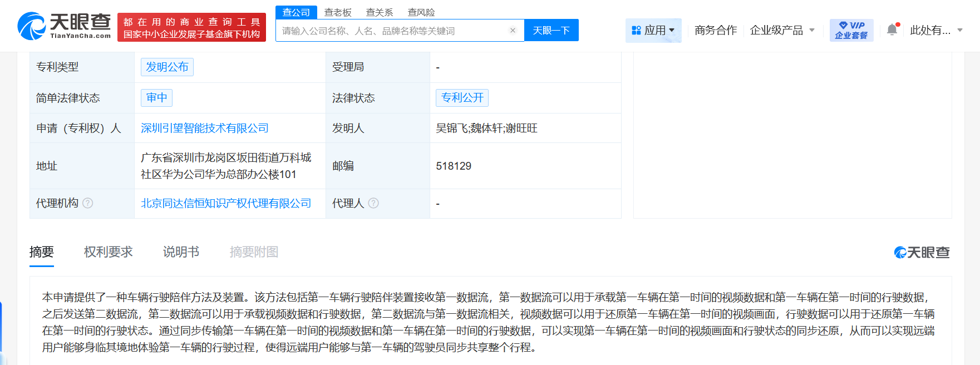The height and width of the screenshot is (365, 980).
Task: Click the 专利类型 label cell
Action: coord(82,67)
